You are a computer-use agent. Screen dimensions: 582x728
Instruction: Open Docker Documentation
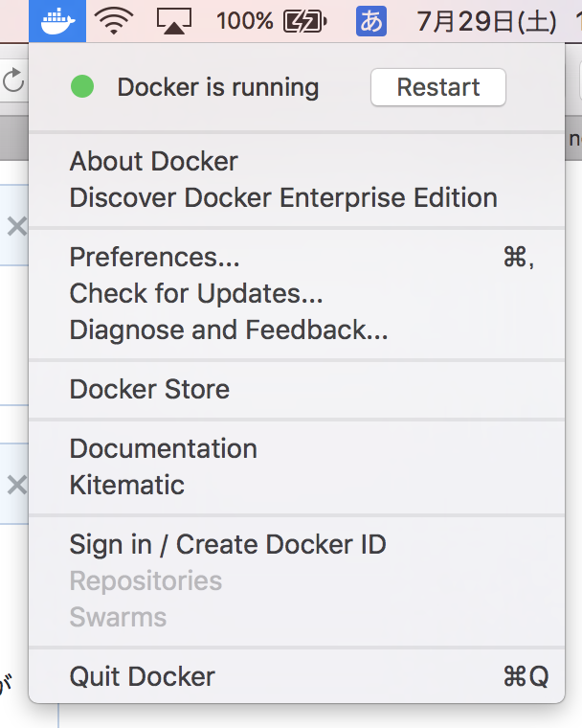(164, 448)
